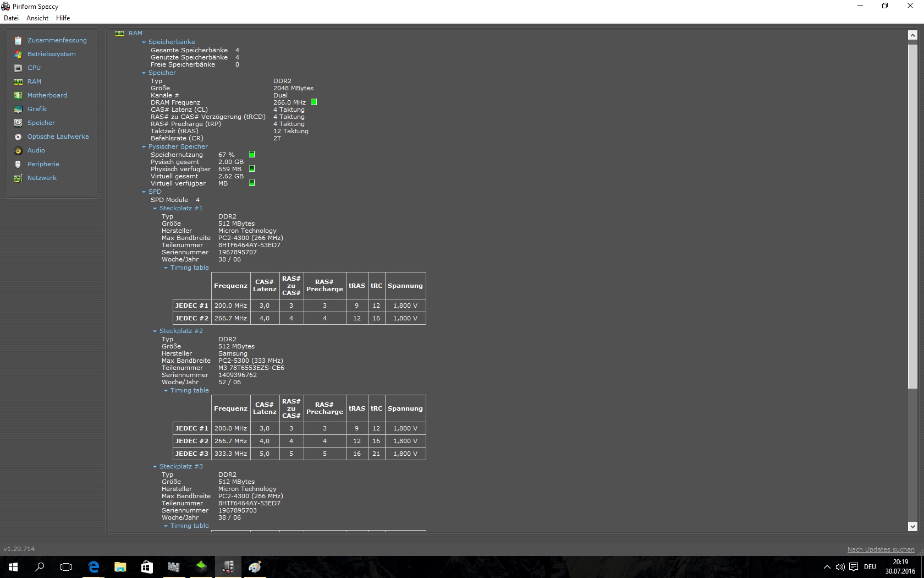Open the Audio speaker icon
The height and width of the screenshot is (578, 924).
coord(18,150)
